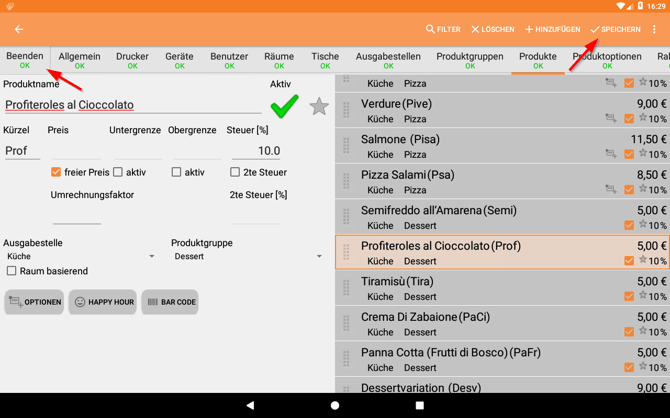Click Hinzufügen to add product

(x=552, y=30)
